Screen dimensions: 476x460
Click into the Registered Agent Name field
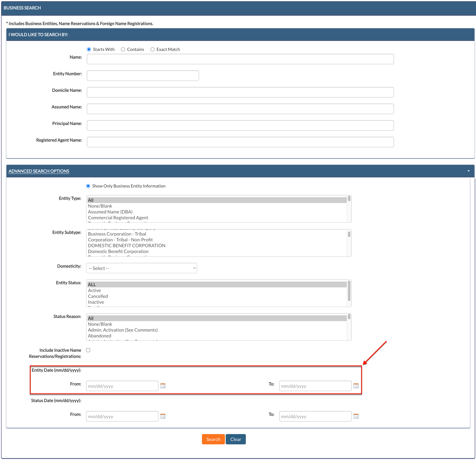(240, 142)
